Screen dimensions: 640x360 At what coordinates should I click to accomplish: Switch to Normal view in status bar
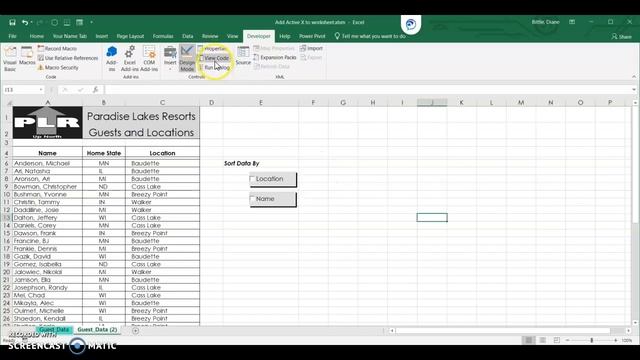(529, 340)
